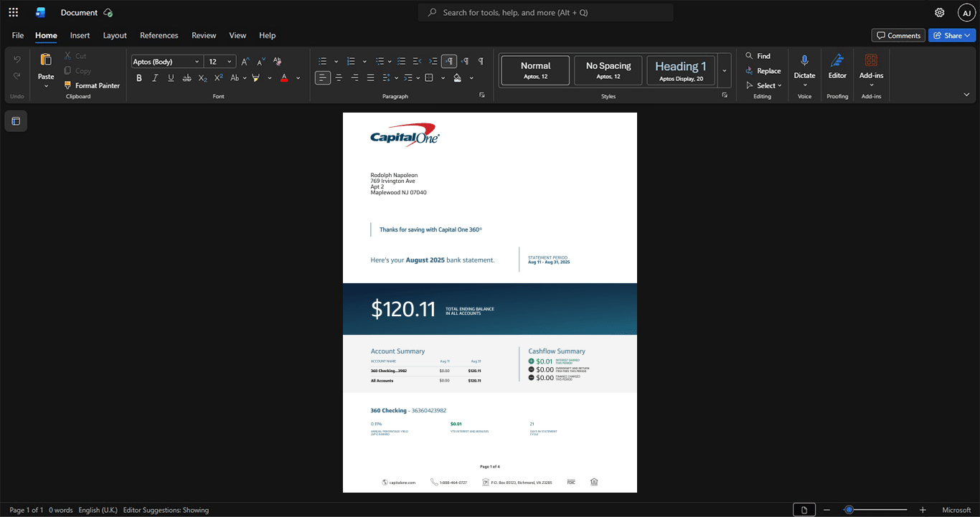This screenshot has height=517, width=980.
Task: Apply highlight color marker icon
Action: 256,78
